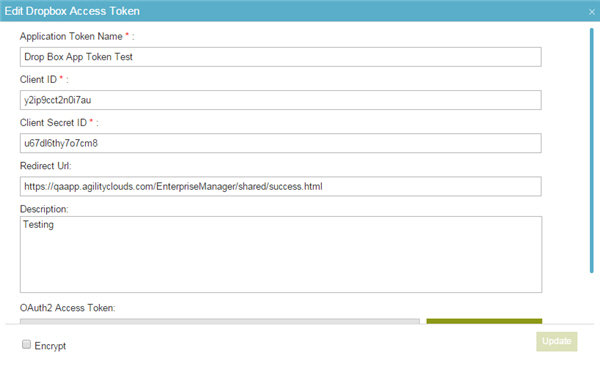
Task: Click into the Redirect Url field
Action: tap(280, 186)
